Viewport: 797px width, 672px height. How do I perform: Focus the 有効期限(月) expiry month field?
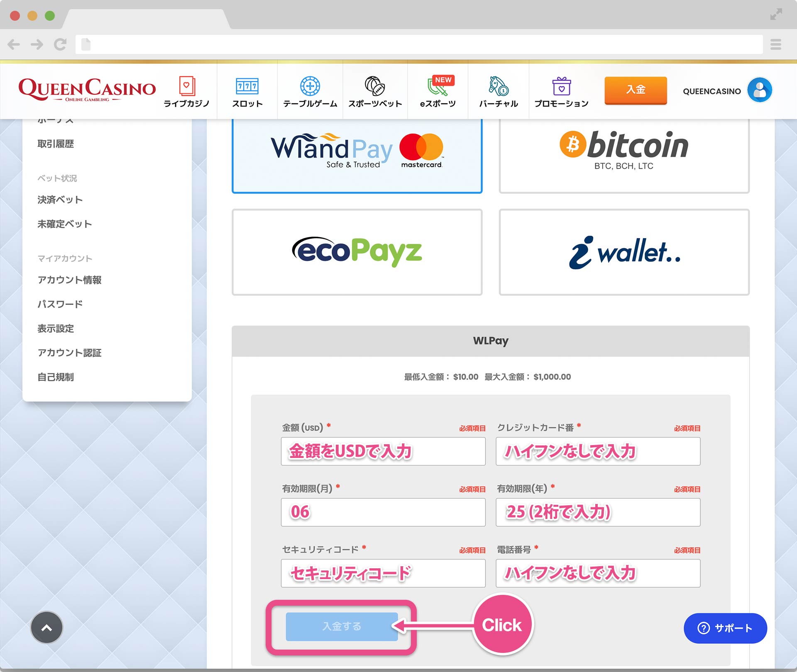point(383,512)
